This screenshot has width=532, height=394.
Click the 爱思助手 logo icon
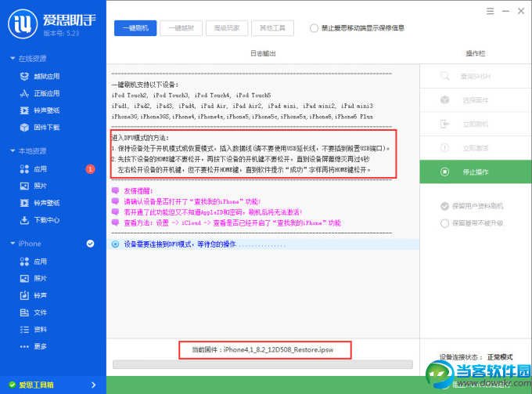pos(23,23)
